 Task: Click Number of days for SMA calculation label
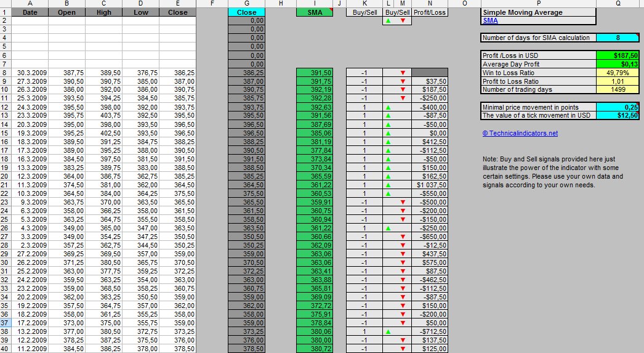coord(538,38)
